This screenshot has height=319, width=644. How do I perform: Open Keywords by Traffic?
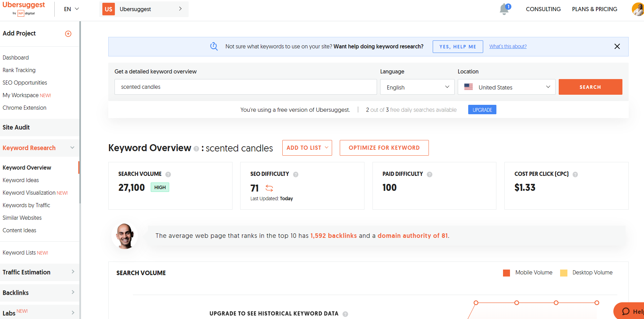(26, 205)
